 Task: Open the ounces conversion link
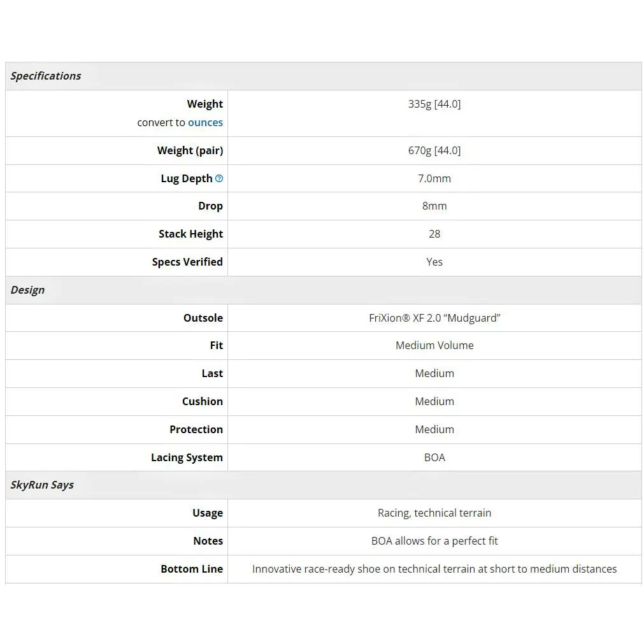click(205, 122)
